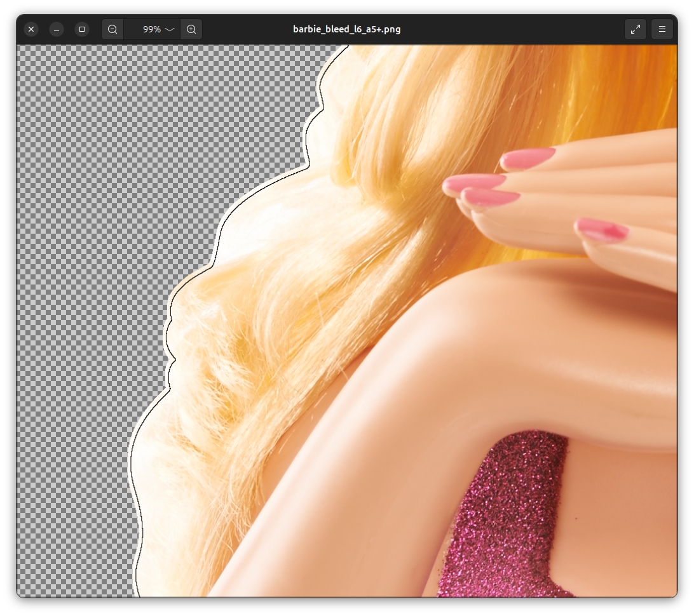Click the barbie_bleed_l6_a5+.png title text
The width and height of the screenshot is (694, 616).
coord(346,29)
